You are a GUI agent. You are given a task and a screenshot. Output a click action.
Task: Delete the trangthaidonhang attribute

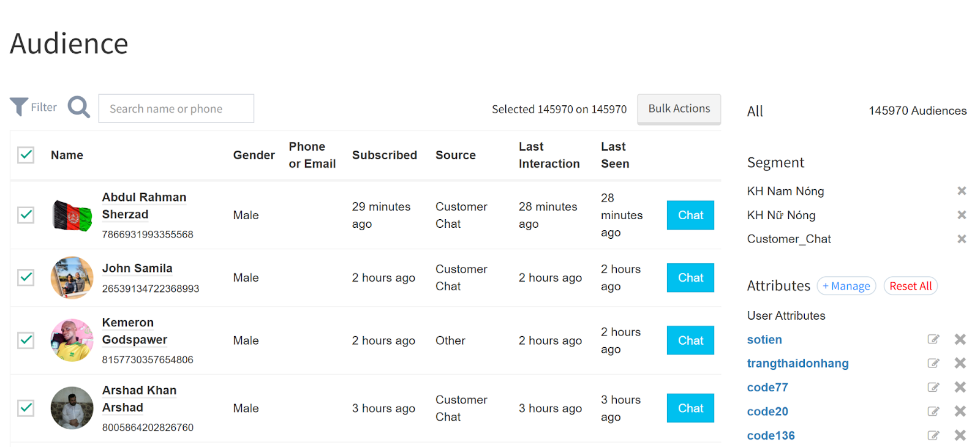click(960, 363)
